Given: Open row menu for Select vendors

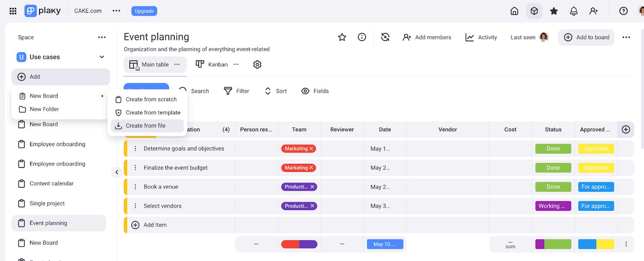Looking at the screenshot, I should pos(135,206).
